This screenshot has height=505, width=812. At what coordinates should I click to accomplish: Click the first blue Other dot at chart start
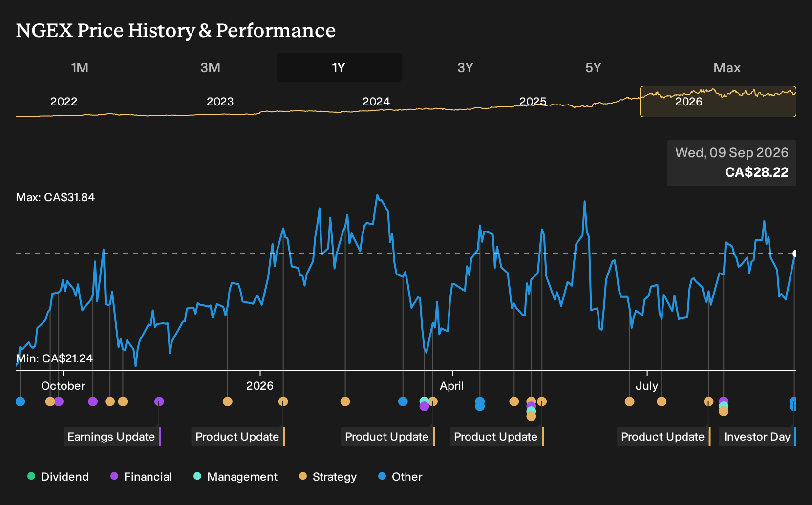point(20,401)
